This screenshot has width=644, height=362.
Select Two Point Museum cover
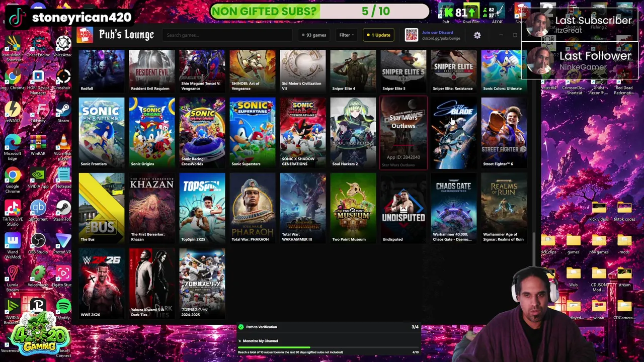coord(353,208)
